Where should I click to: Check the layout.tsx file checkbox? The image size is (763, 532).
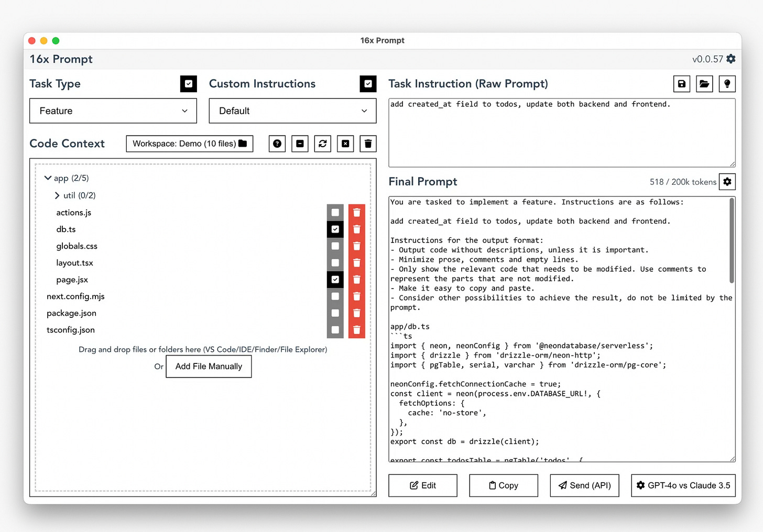[x=335, y=263]
